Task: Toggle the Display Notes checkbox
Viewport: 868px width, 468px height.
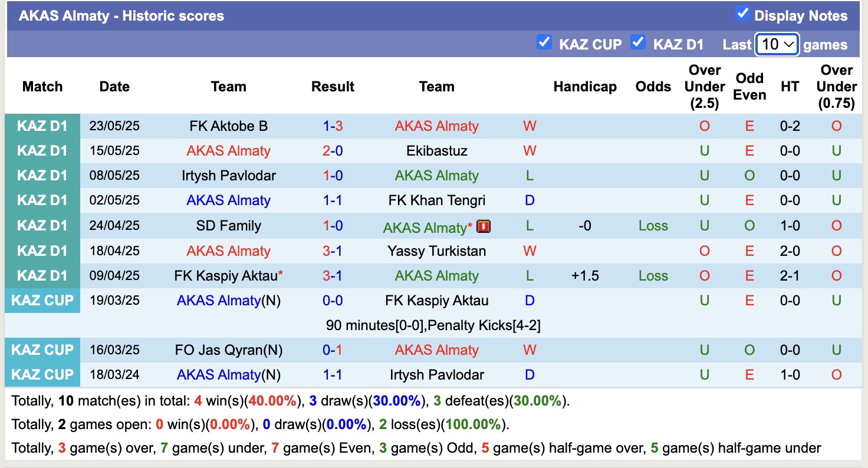Action: pos(742,12)
